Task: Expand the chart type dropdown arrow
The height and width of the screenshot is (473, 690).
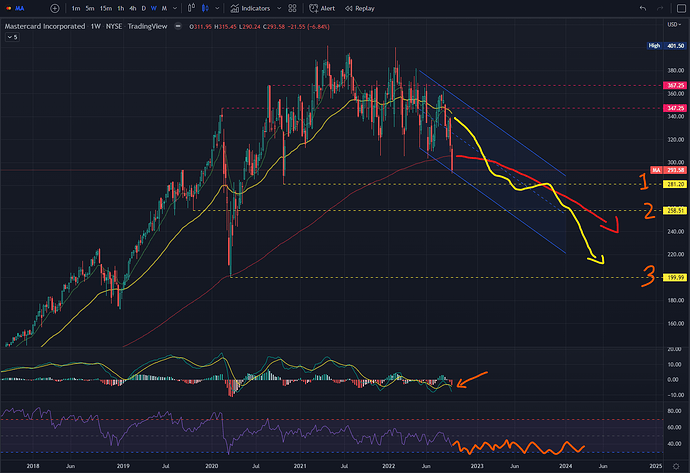Action: 217,8
